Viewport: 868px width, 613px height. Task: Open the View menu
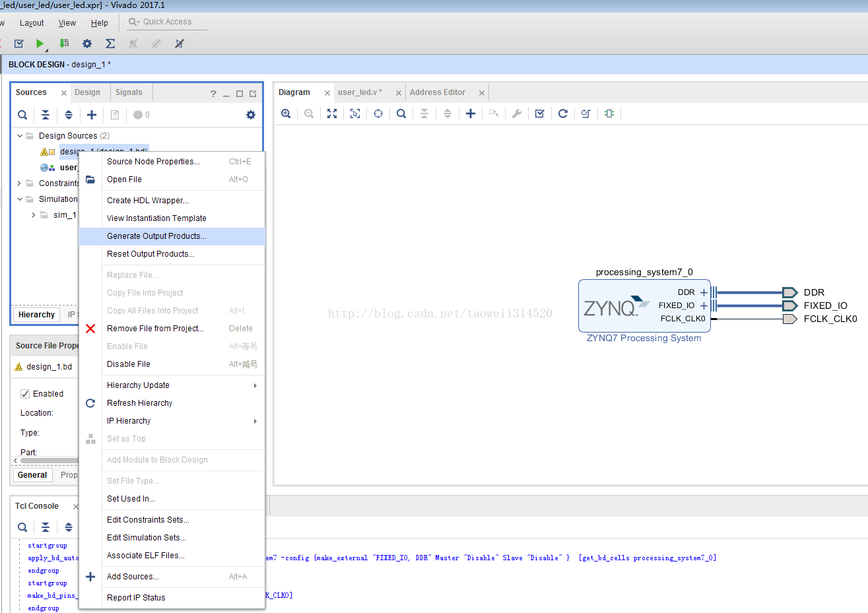[x=67, y=23]
